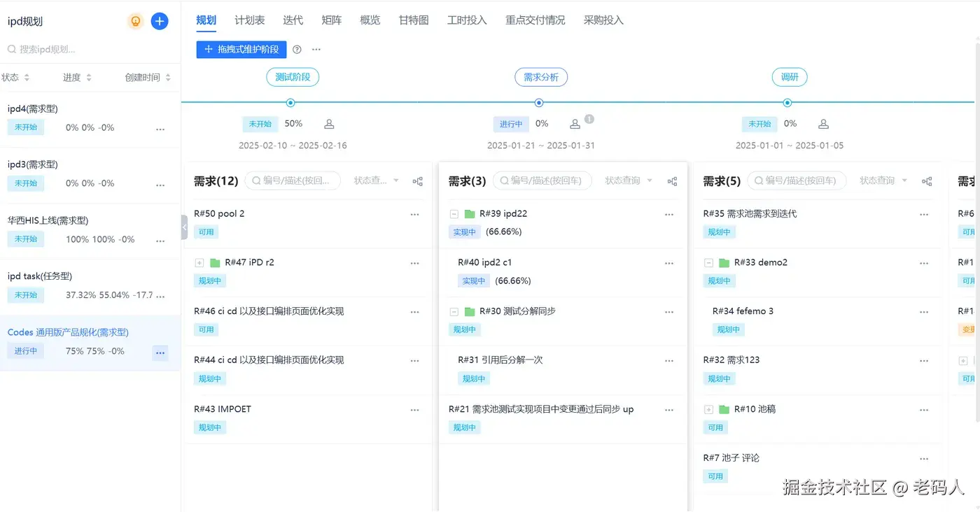Open more menu for 华西HIS上线(需求型)
980x512 pixels.
pos(160,241)
